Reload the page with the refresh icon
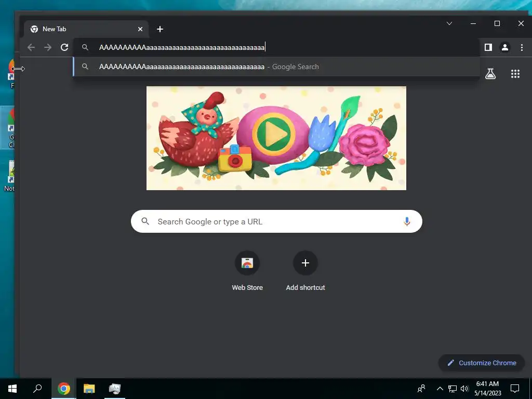Screen dimensions: 532x399 coord(64,47)
